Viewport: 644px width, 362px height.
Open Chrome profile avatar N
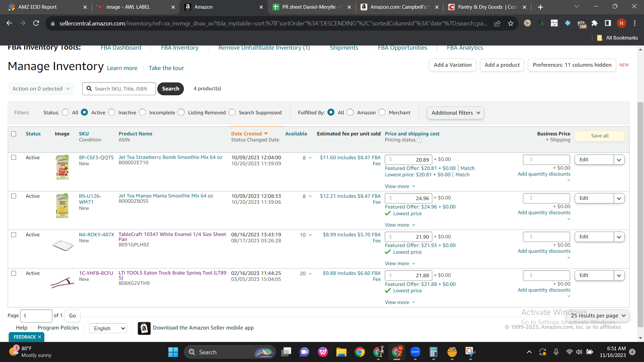[621, 23]
